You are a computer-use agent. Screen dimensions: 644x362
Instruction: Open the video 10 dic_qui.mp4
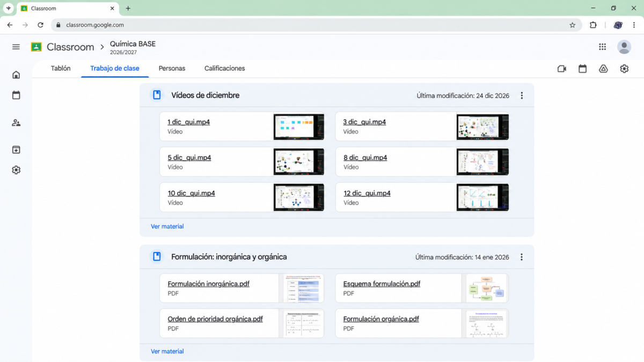point(191,193)
